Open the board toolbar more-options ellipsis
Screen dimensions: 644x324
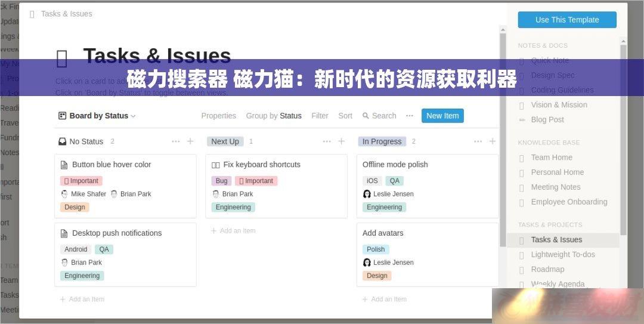(x=410, y=116)
